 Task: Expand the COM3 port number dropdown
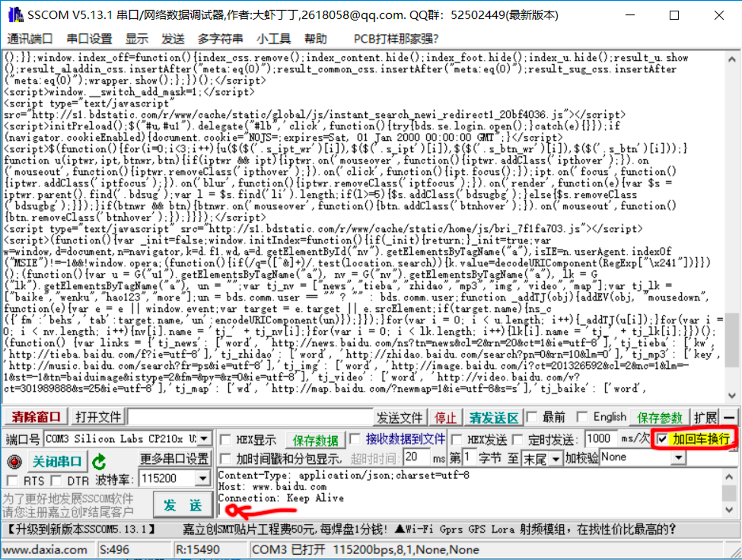(204, 439)
